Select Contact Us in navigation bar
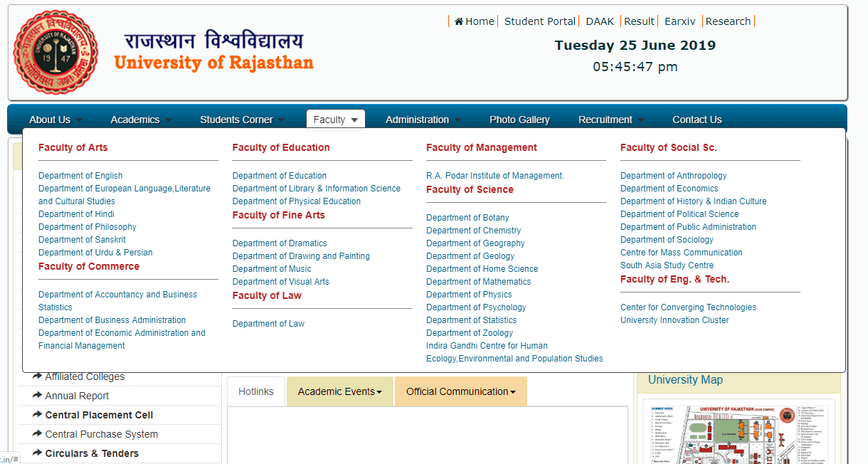The width and height of the screenshot is (868, 464). 697,120
